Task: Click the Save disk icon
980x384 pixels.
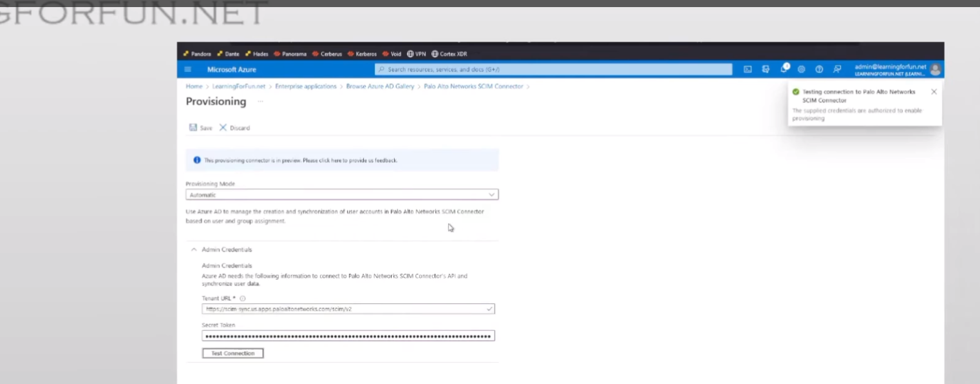Action: pyautogui.click(x=193, y=128)
